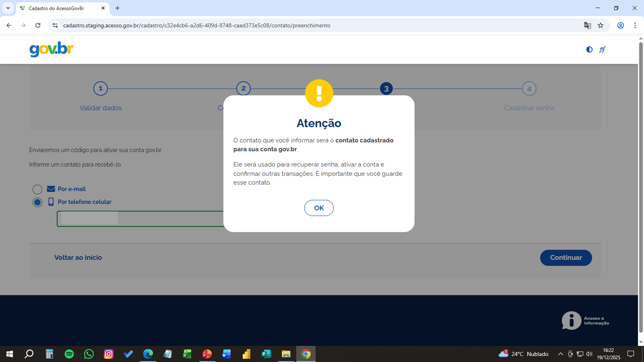Screen dimensions: 644x362
Task: Open VLibras accessibility icon
Action: coord(602,50)
